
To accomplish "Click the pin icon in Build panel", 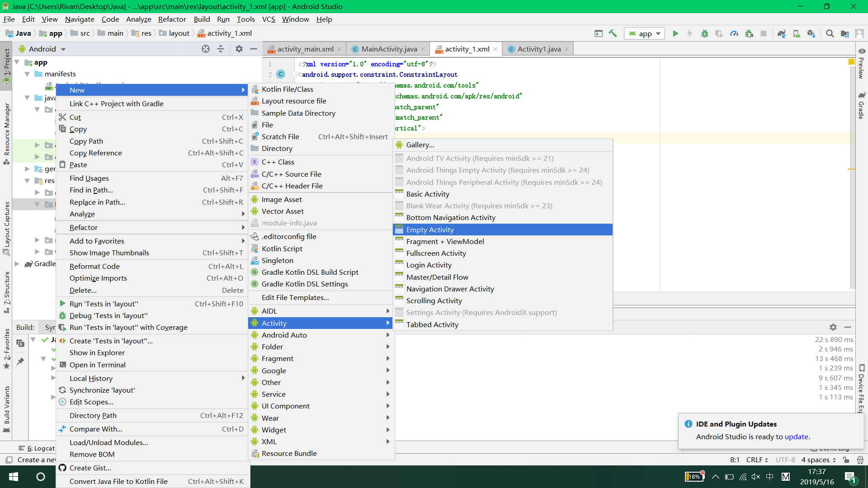I will pos(20,361).
